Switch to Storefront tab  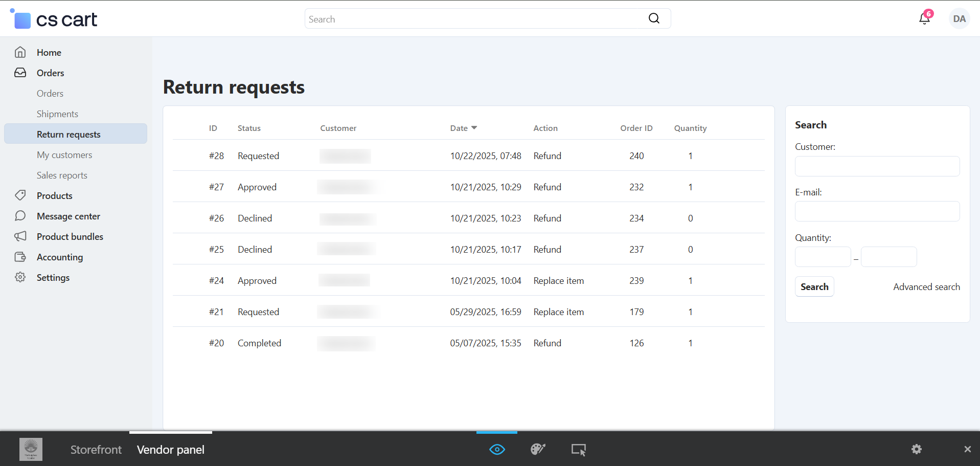pyautogui.click(x=96, y=450)
